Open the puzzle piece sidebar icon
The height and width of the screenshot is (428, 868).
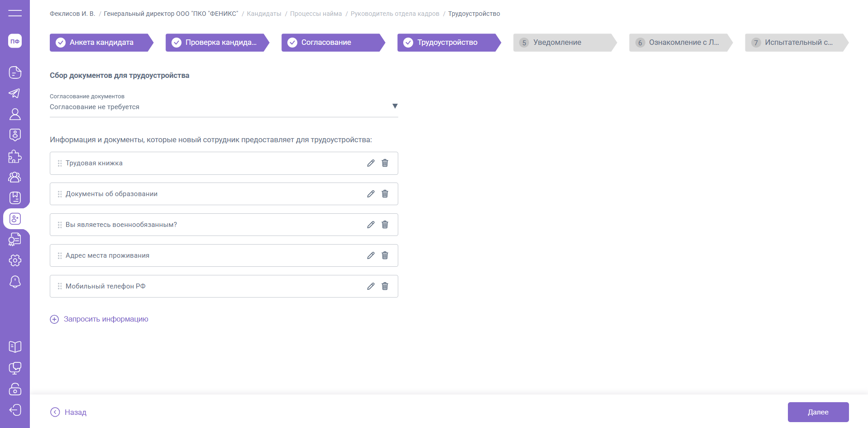tap(15, 156)
